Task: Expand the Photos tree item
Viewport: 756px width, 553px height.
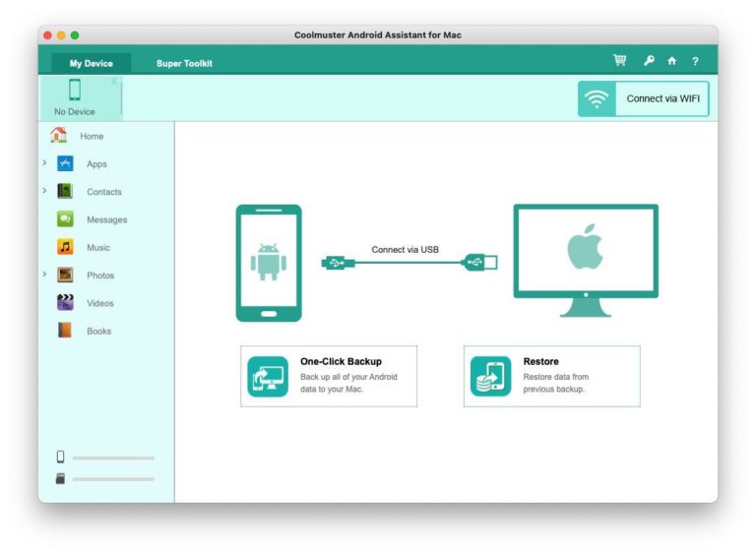Action: [44, 274]
